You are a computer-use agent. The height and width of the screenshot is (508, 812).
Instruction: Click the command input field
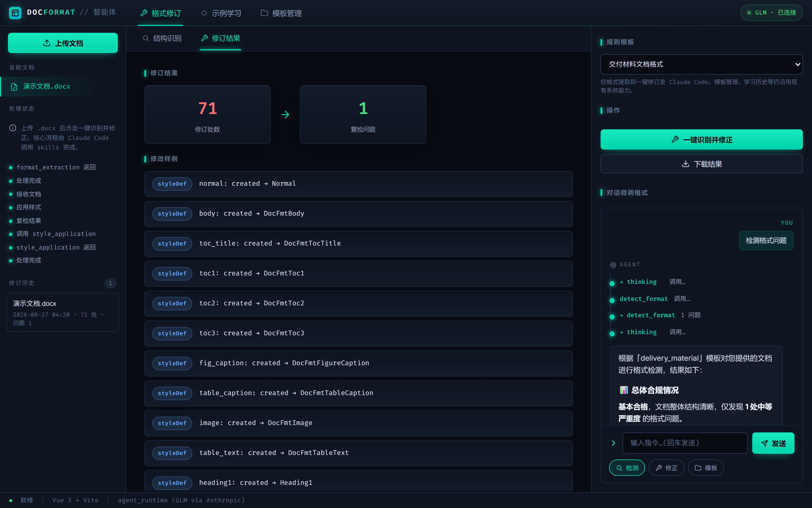(685, 443)
